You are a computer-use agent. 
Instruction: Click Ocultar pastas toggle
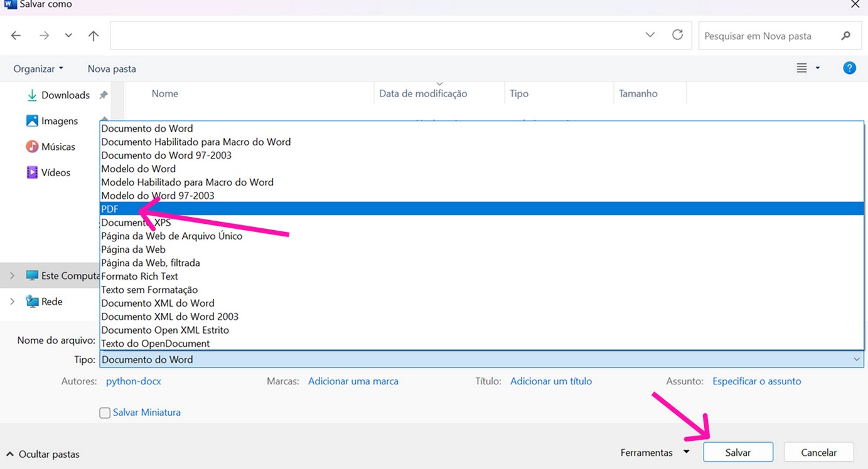[43, 454]
